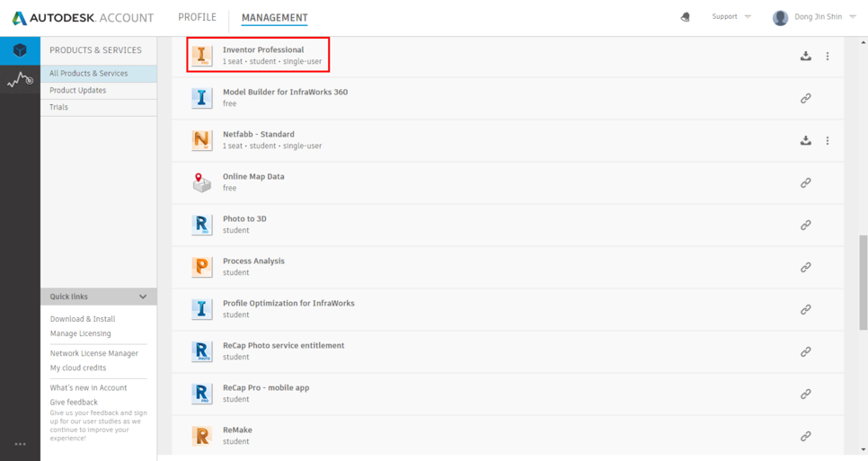Open the Model Builder for InfraWorks 360 link icon
The height and width of the screenshot is (461, 868).
point(805,99)
